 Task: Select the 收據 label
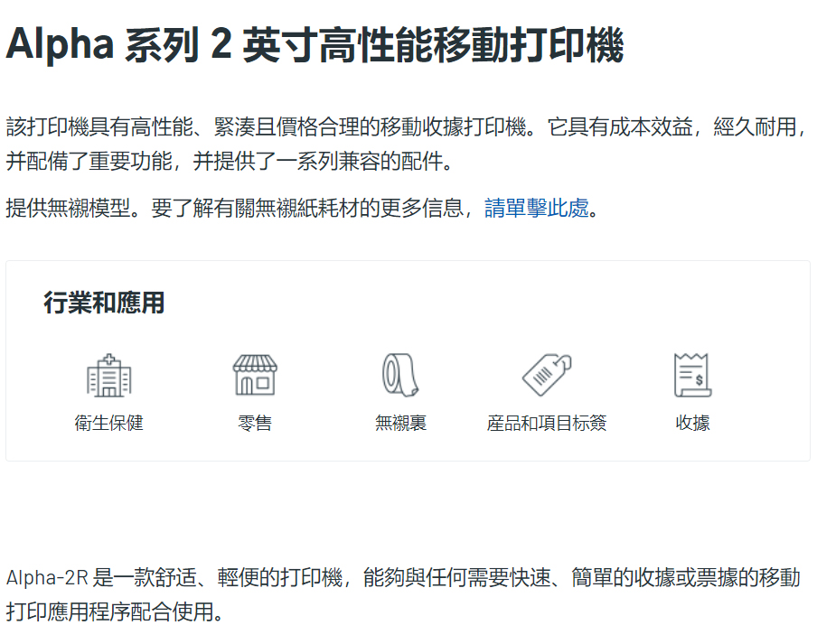692,423
